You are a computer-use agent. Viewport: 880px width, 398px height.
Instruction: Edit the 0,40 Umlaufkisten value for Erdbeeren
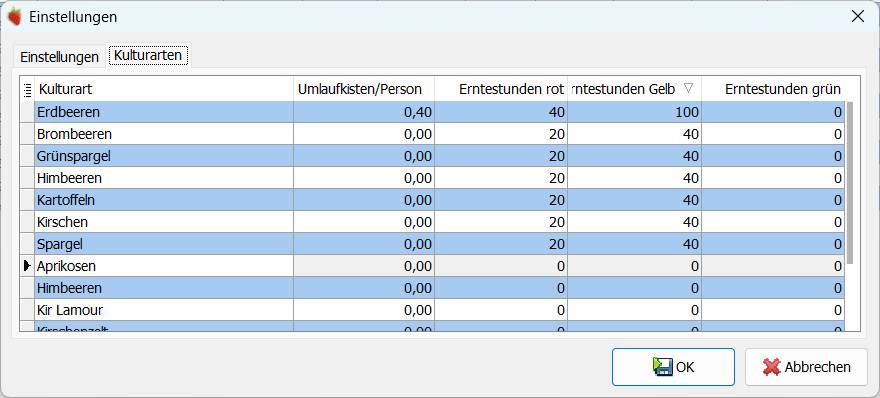(x=364, y=112)
